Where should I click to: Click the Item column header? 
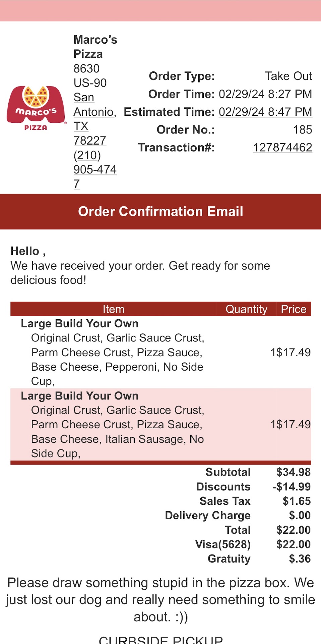(x=113, y=309)
